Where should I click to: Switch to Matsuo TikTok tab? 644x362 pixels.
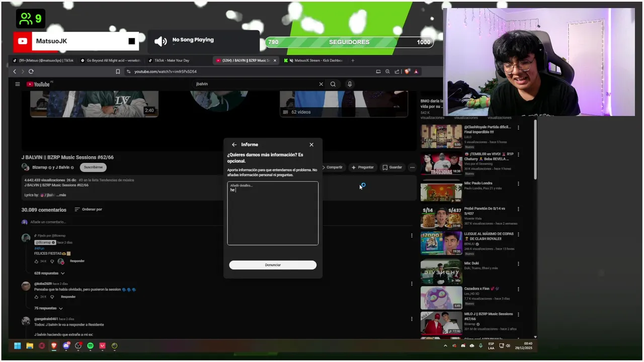(x=43, y=60)
